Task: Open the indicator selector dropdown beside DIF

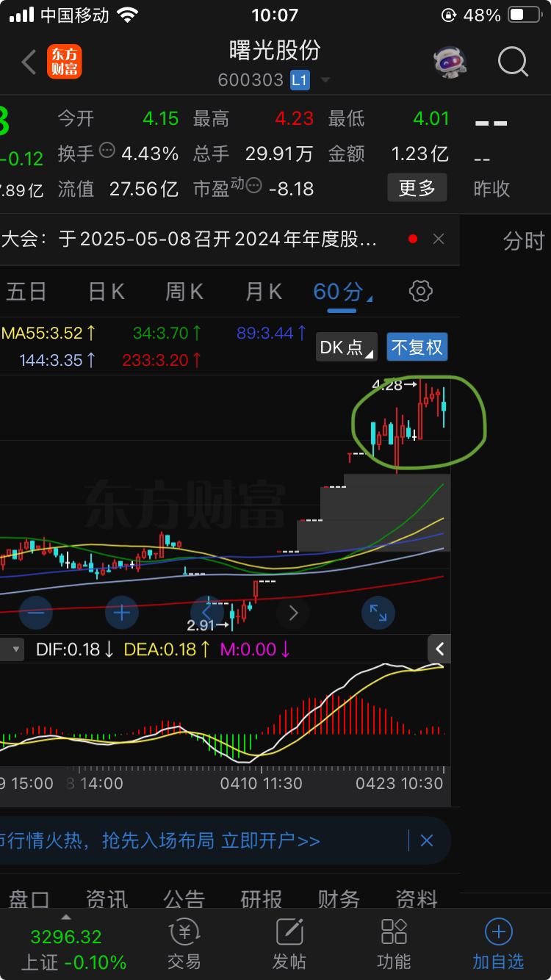Action: coord(10,649)
